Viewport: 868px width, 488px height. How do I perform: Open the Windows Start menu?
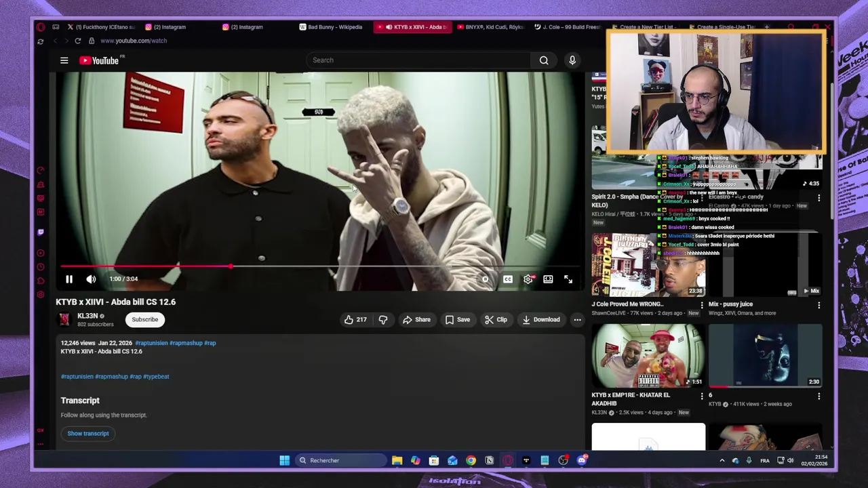pos(285,460)
